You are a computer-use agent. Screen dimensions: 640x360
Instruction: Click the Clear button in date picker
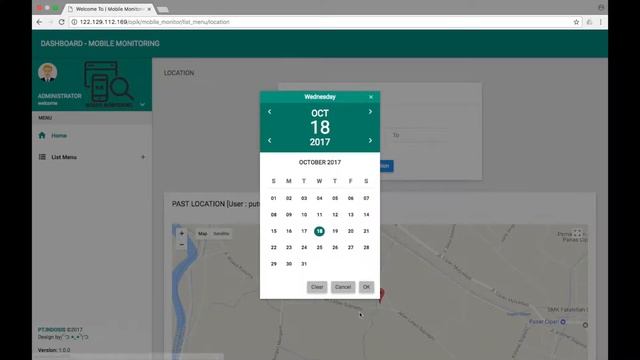click(x=317, y=287)
